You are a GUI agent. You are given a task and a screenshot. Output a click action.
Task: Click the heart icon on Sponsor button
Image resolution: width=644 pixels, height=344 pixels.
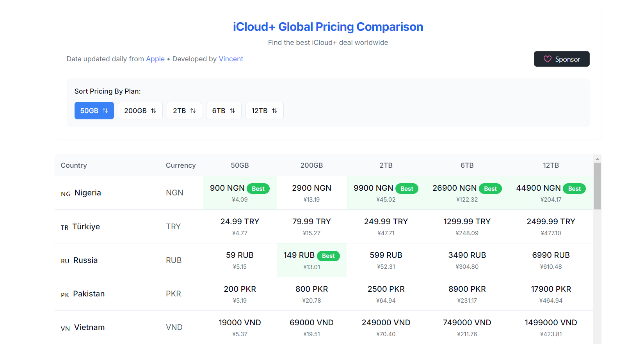[548, 59]
